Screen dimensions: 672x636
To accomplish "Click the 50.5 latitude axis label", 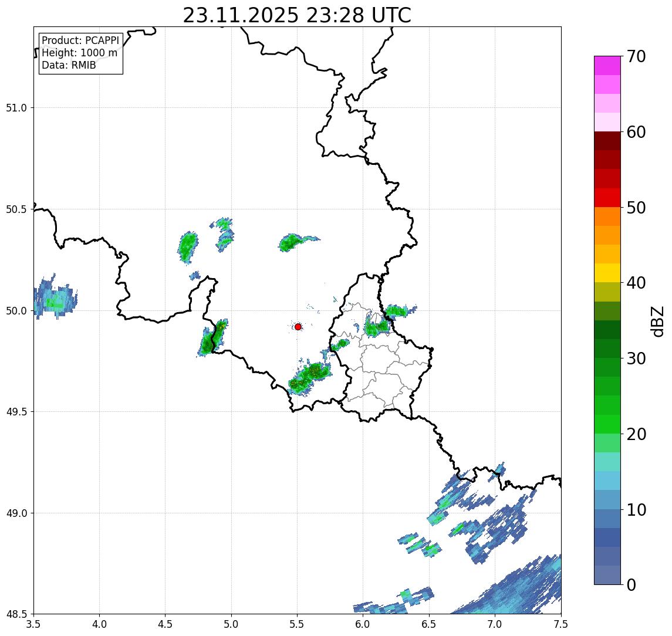I will pyautogui.click(x=16, y=209).
